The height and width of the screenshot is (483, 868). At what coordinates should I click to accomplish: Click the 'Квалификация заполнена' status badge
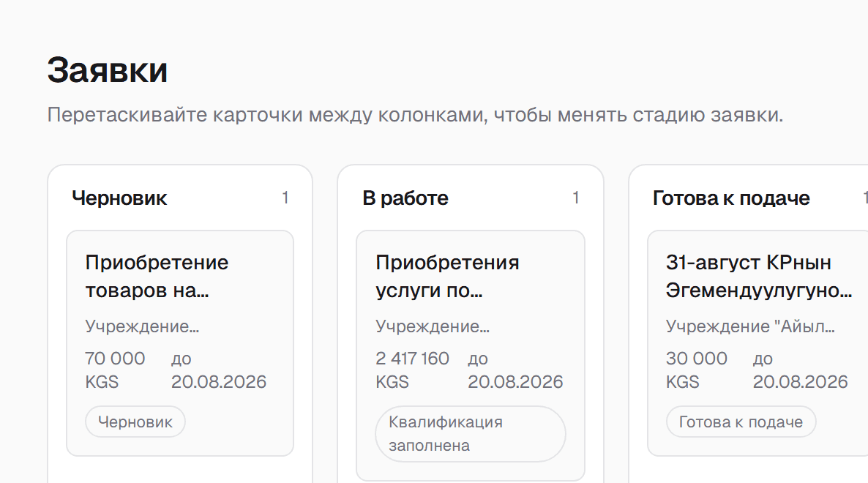click(470, 434)
